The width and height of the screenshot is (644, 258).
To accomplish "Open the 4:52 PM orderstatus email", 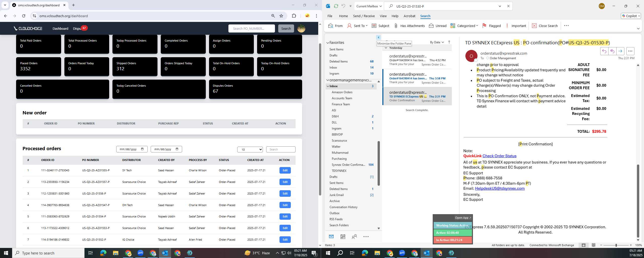I will pos(417,60).
